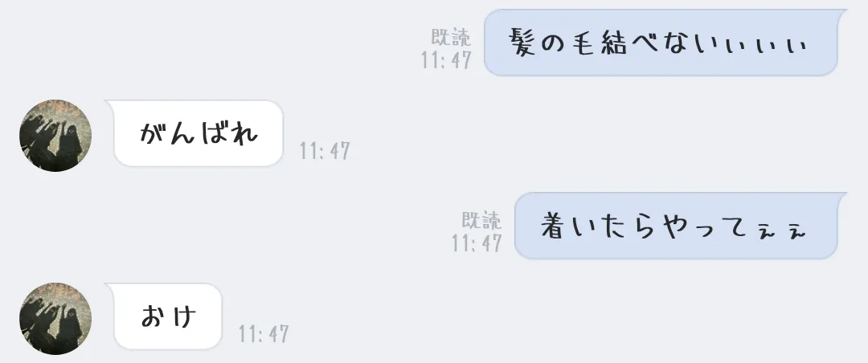Screen dimensions: 868x363
Task: Click the kanji 着 in the blue bubble
Action: pyautogui.click(x=554, y=226)
